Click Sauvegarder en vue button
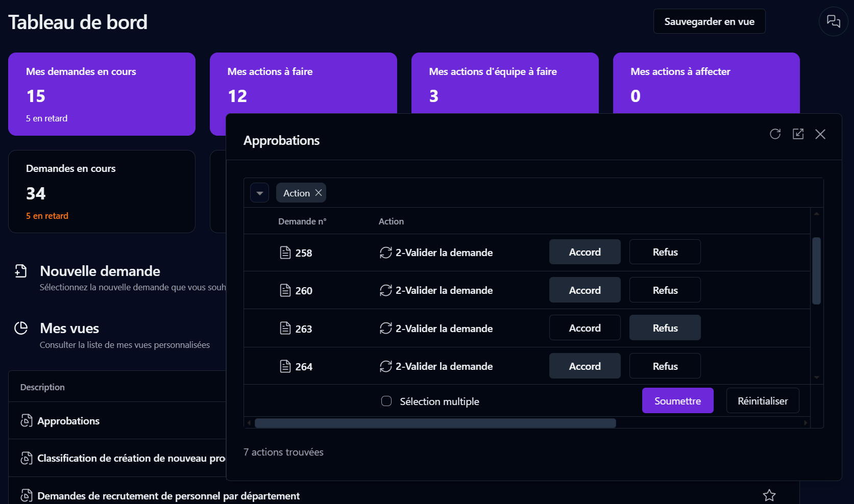 click(709, 21)
